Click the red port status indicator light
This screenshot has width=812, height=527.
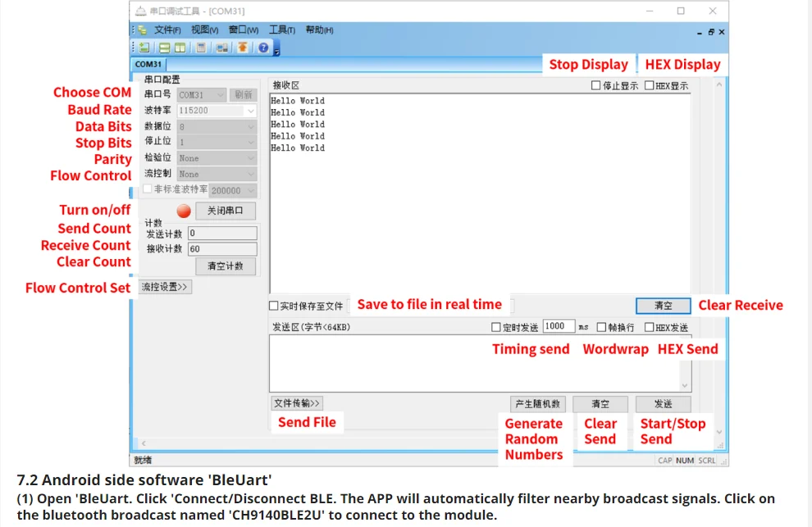pos(184,211)
